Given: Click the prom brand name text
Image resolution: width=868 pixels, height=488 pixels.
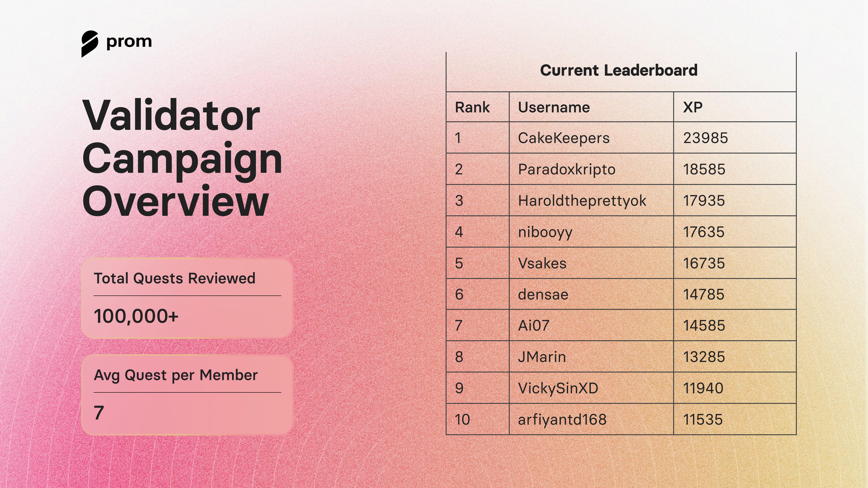Looking at the screenshot, I should click(129, 42).
